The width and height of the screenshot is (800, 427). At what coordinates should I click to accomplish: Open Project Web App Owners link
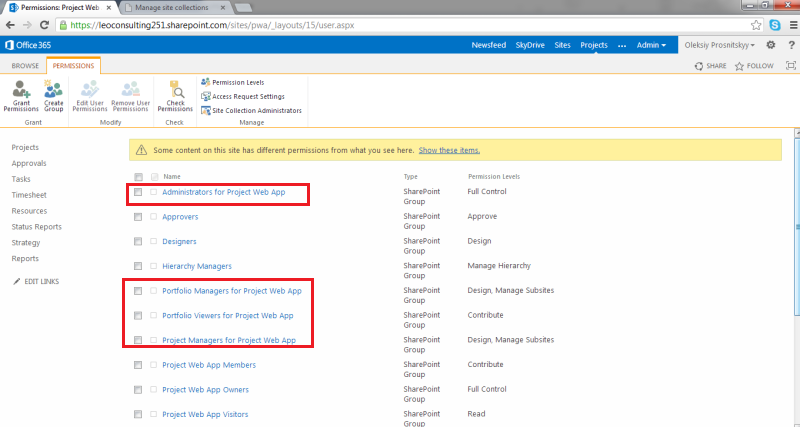point(206,390)
